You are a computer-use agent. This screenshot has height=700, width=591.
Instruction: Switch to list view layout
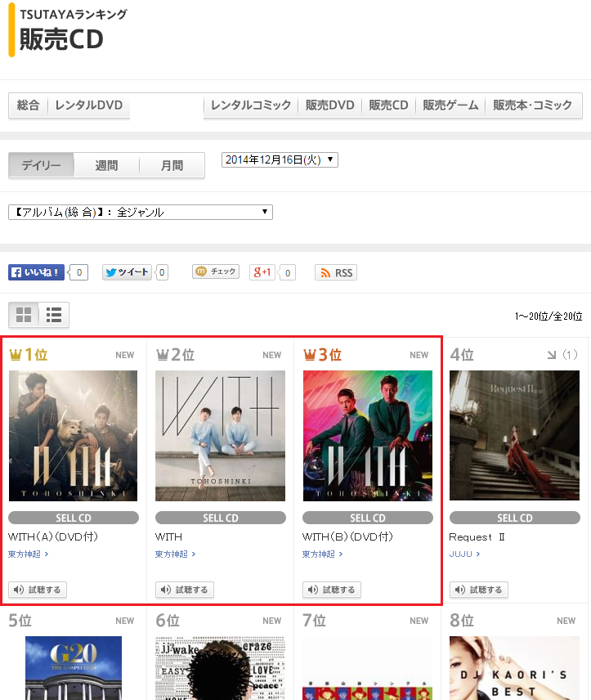54,315
